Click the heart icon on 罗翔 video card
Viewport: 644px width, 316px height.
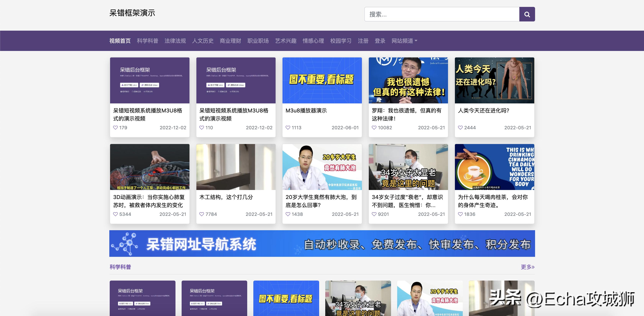pos(374,128)
